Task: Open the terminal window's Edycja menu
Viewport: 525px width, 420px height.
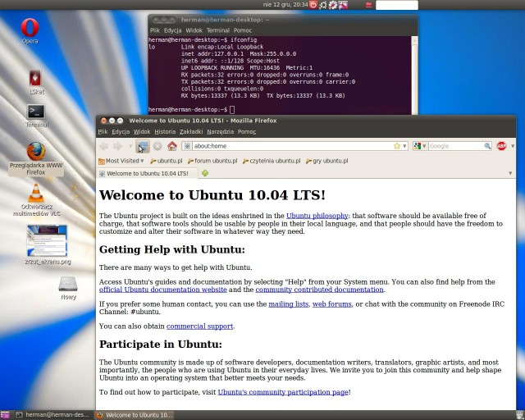Action: click(x=172, y=30)
